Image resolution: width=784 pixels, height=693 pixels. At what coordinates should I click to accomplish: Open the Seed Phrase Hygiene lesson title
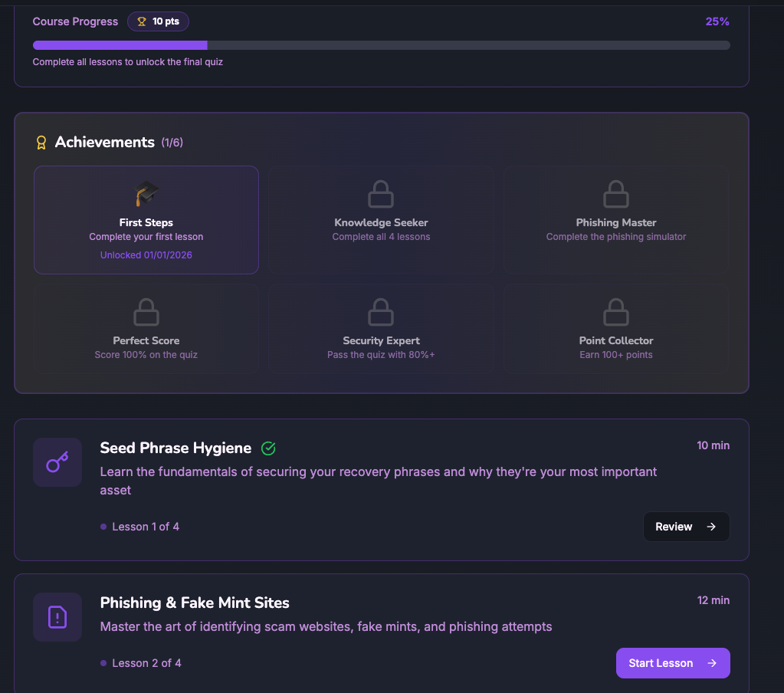point(175,448)
